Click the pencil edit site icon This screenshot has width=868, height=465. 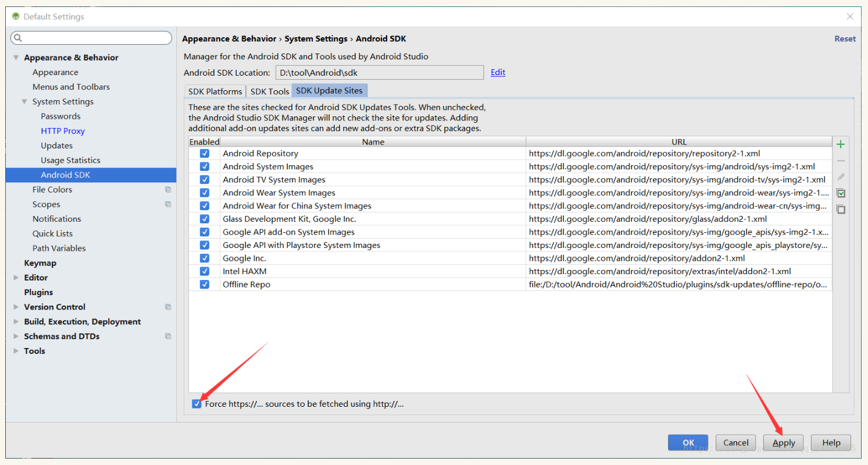[x=840, y=177]
